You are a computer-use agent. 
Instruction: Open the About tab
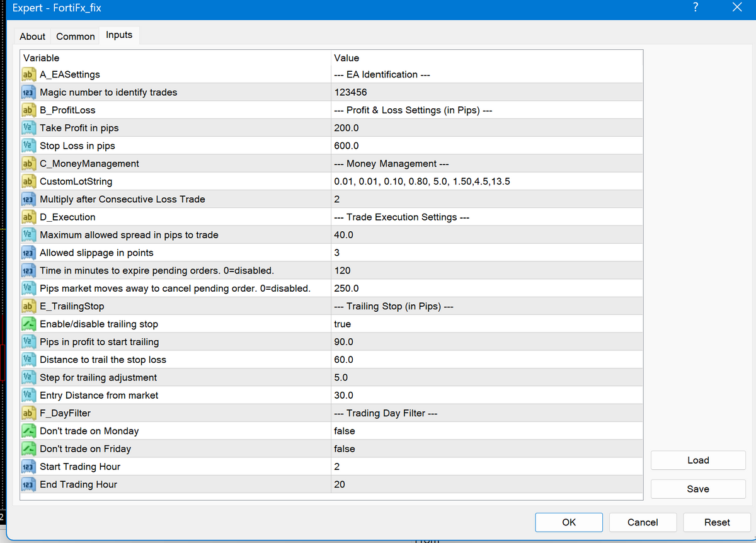coord(32,36)
